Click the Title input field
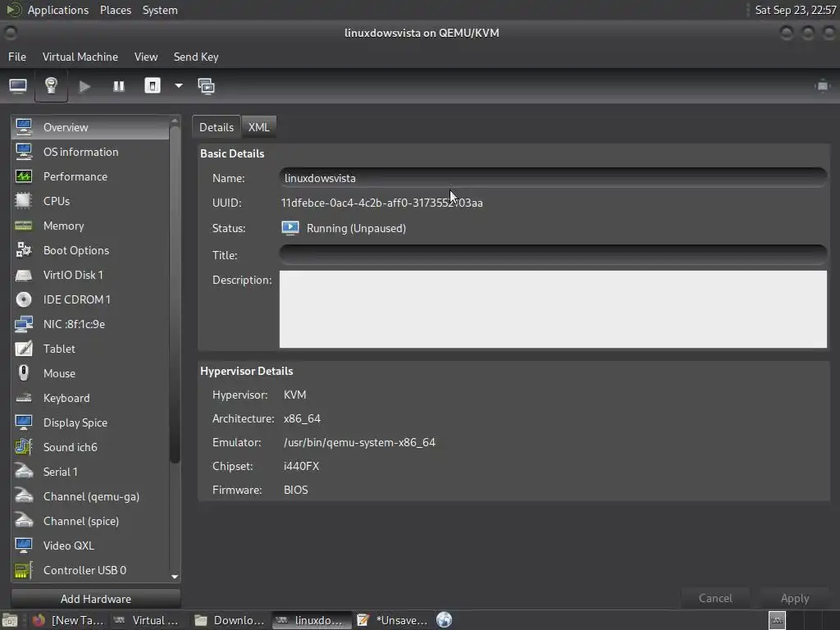This screenshot has height=630, width=840. click(x=553, y=255)
